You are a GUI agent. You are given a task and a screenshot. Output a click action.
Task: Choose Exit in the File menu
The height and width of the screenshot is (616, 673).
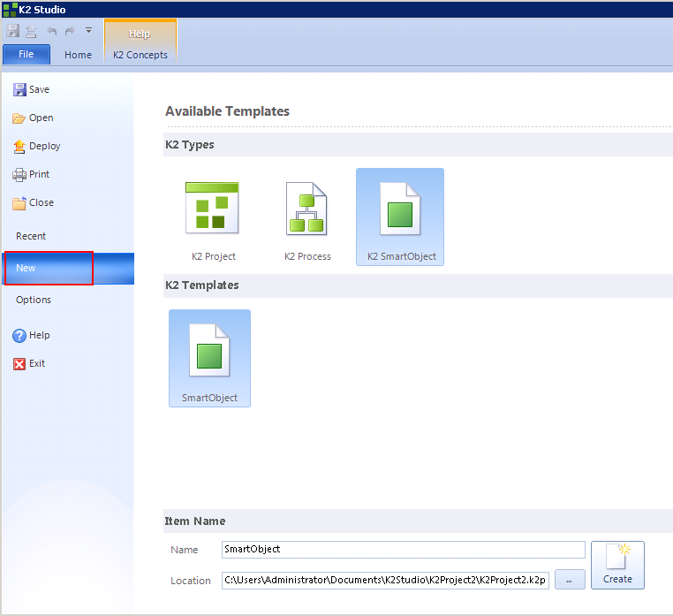tap(37, 363)
